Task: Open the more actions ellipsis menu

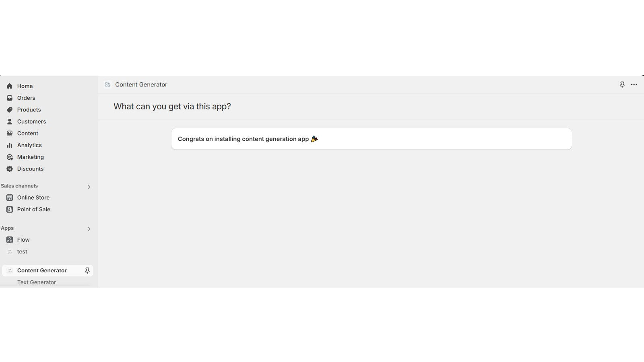Action: [634, 84]
